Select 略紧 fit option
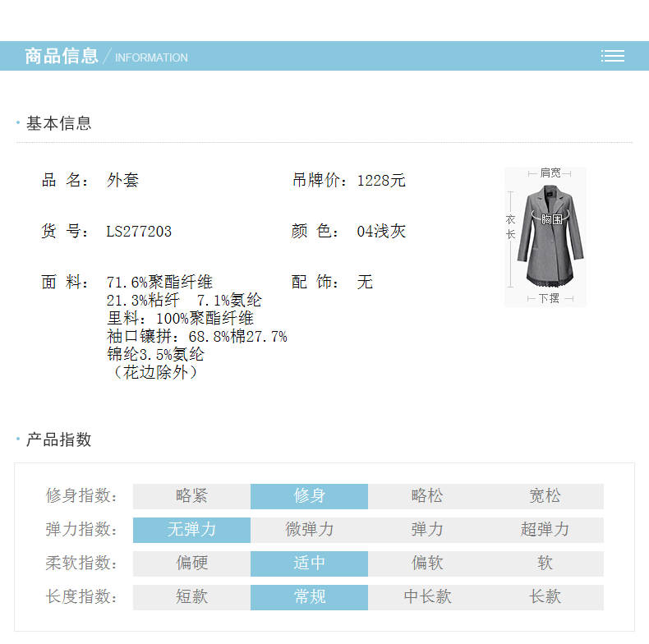The width and height of the screenshot is (649, 644). 191,496
